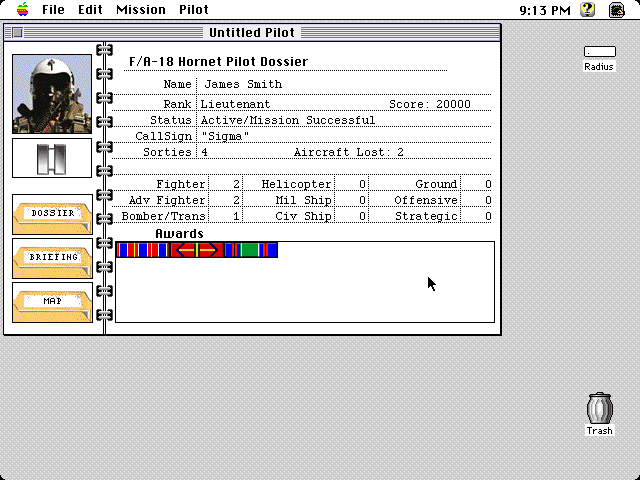Screen dimensions: 640x480
Task: Click the CallSign field "Sigma"
Action: click(x=225, y=136)
